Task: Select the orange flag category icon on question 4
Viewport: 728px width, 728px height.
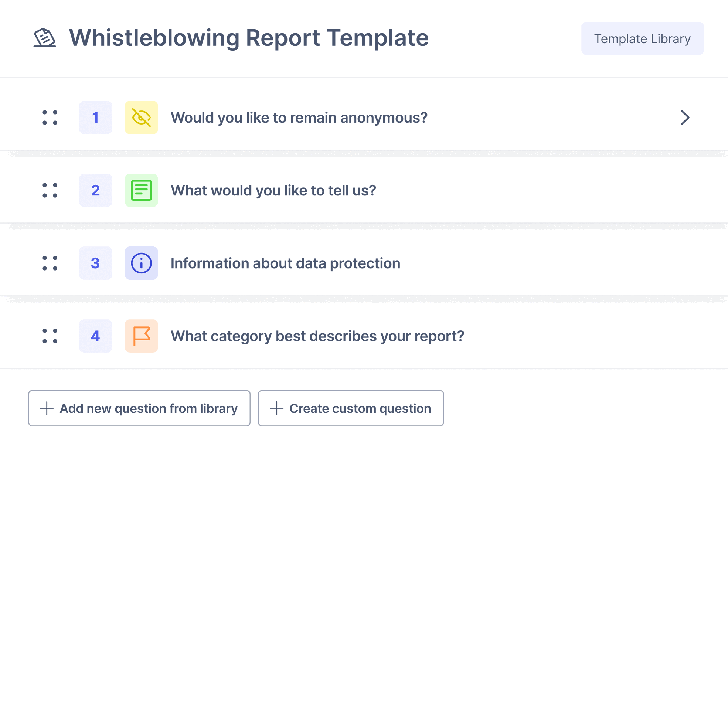Action: point(141,336)
